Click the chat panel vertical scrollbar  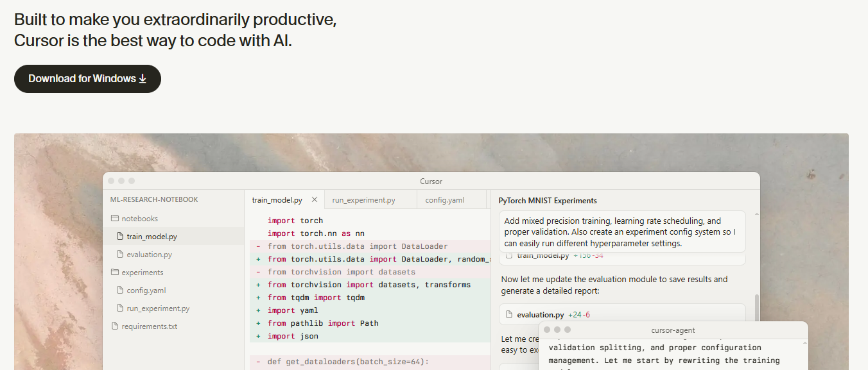(x=756, y=308)
